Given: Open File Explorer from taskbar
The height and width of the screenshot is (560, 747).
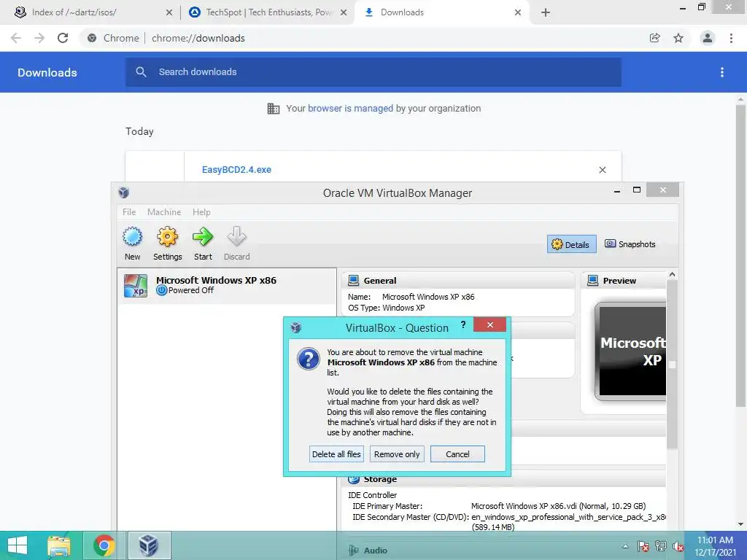Looking at the screenshot, I should [59, 545].
